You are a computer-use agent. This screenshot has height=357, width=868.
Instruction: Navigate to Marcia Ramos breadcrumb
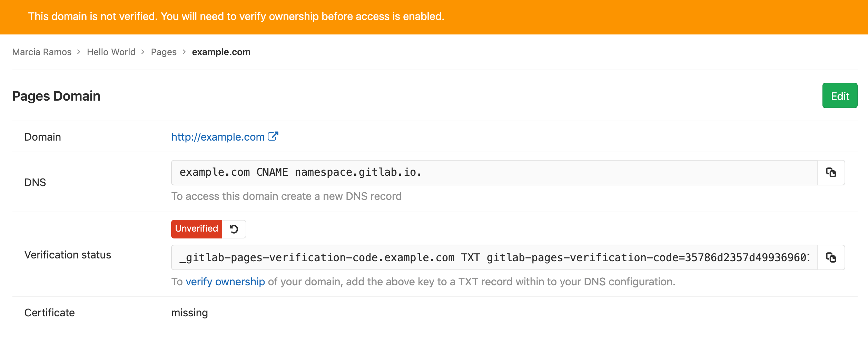point(41,52)
